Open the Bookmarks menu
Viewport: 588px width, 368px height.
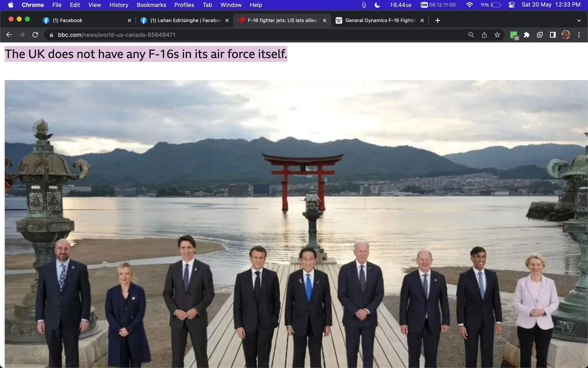click(151, 5)
